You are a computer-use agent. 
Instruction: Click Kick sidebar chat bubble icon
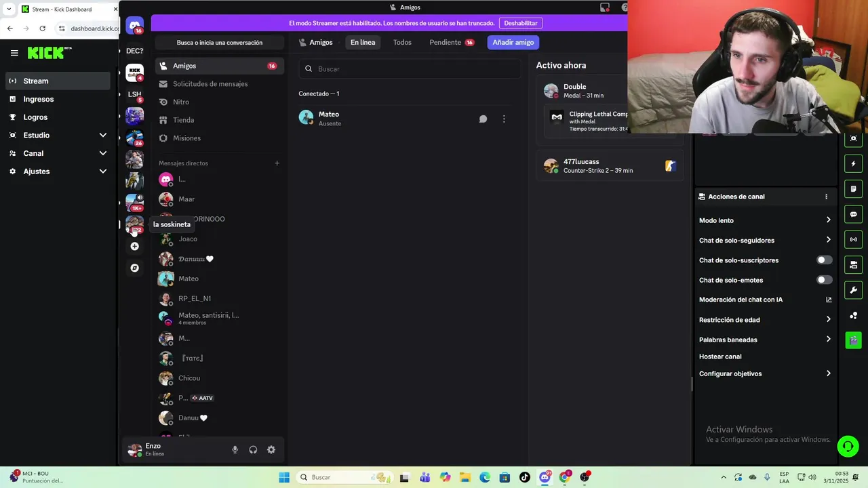pyautogui.click(x=853, y=214)
